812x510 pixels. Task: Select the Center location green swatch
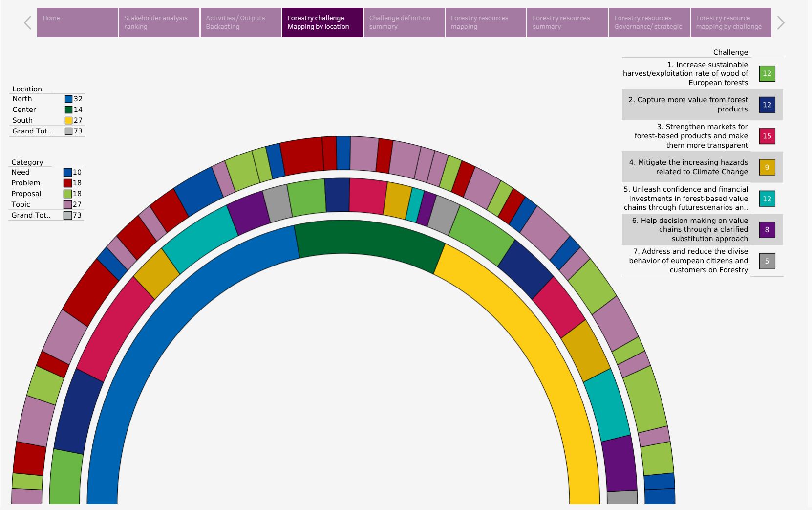click(x=68, y=110)
